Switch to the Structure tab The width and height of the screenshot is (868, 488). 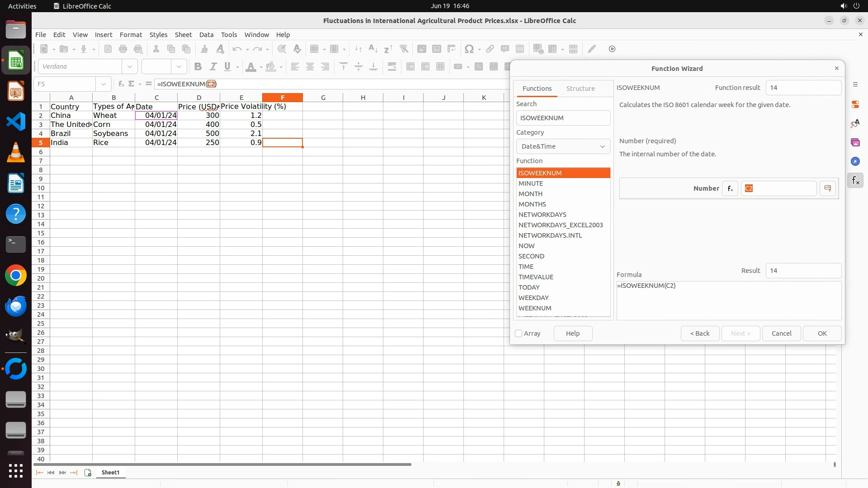(x=580, y=89)
